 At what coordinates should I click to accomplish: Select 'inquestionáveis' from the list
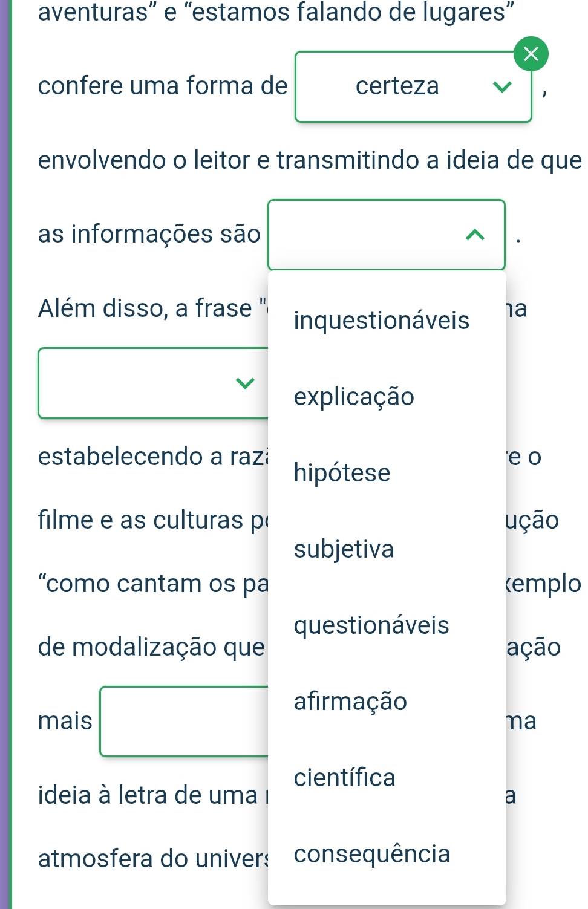click(x=381, y=321)
